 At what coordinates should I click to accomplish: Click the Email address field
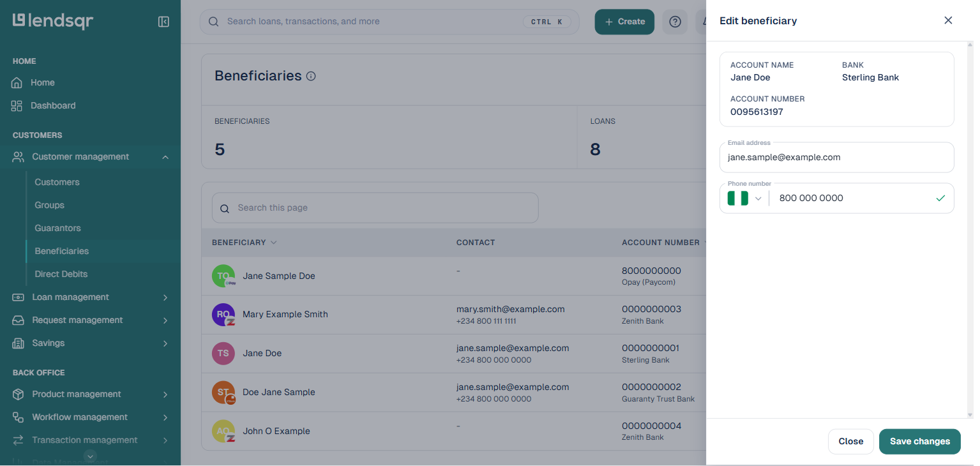(837, 157)
